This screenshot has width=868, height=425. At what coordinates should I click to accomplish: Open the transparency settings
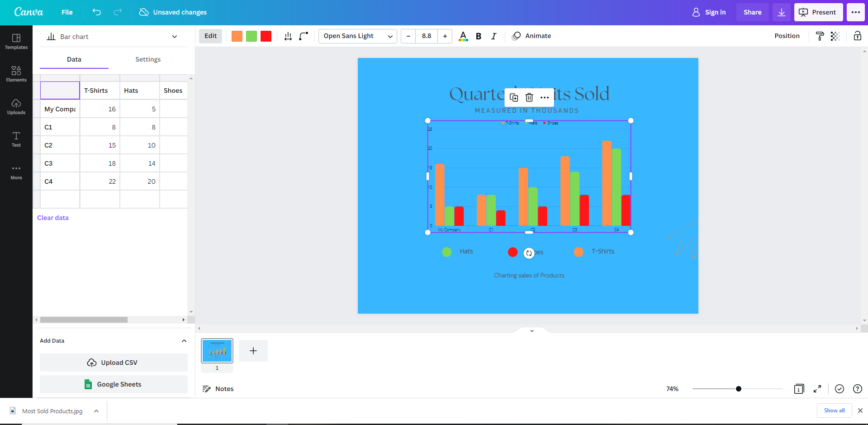pos(835,36)
